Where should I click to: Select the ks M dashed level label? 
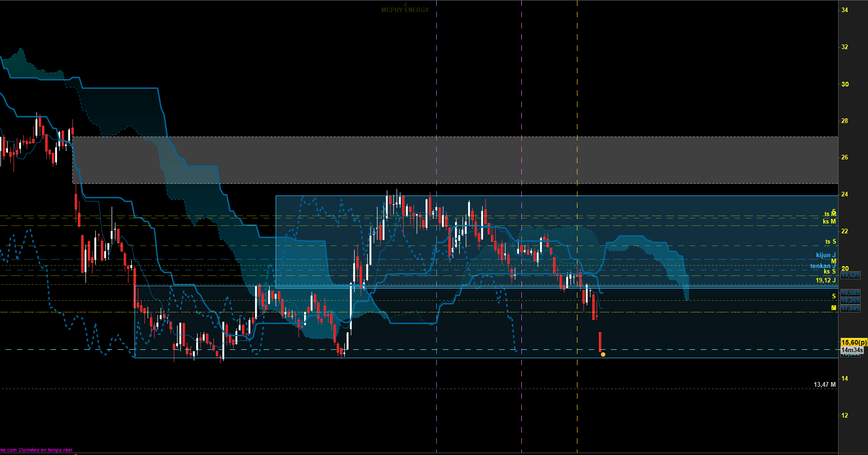(x=829, y=221)
